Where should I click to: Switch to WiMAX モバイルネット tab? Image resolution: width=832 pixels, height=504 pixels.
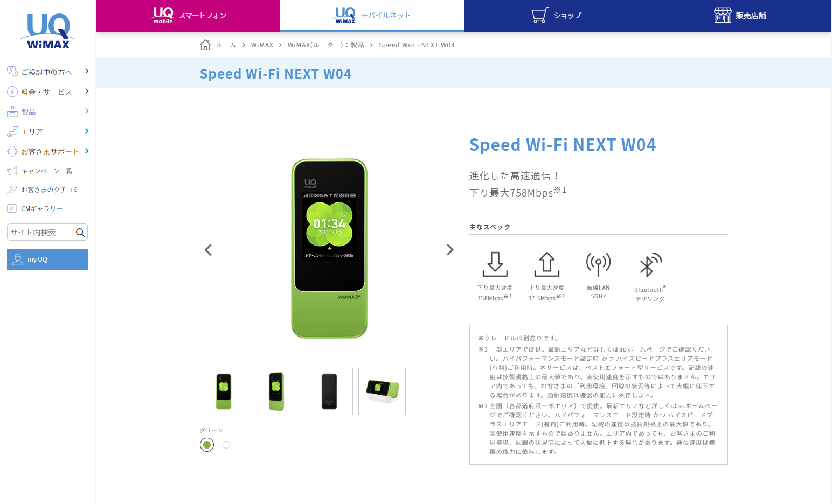point(372,16)
